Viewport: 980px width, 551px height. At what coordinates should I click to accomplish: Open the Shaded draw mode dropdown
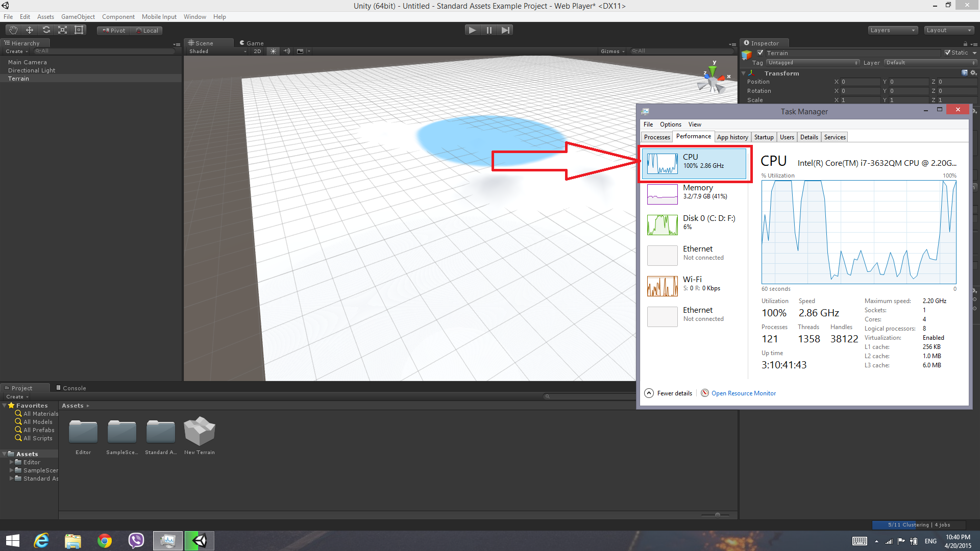point(216,51)
